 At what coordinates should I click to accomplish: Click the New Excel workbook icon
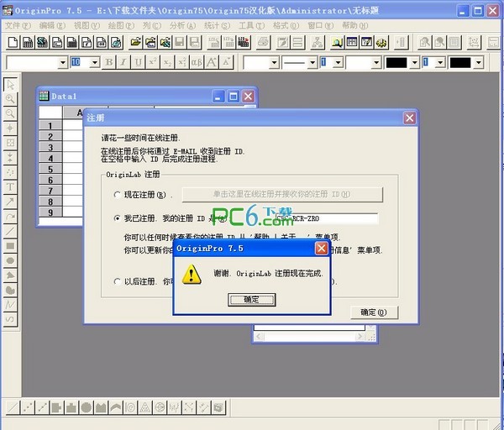click(43, 43)
